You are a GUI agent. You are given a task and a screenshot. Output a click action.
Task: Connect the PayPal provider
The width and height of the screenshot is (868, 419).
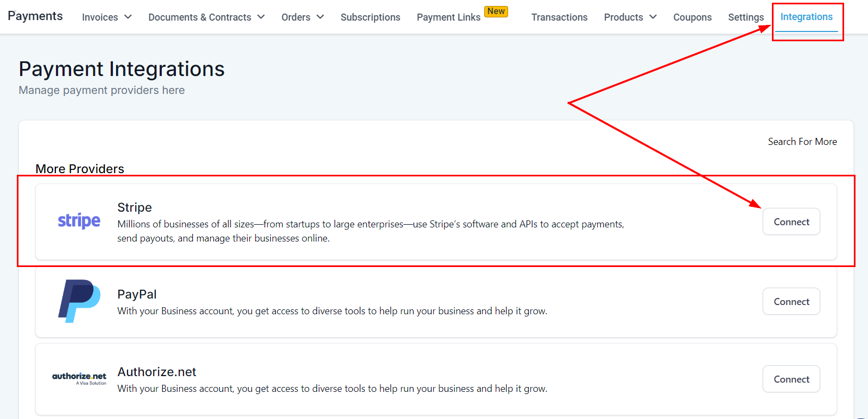point(791,301)
